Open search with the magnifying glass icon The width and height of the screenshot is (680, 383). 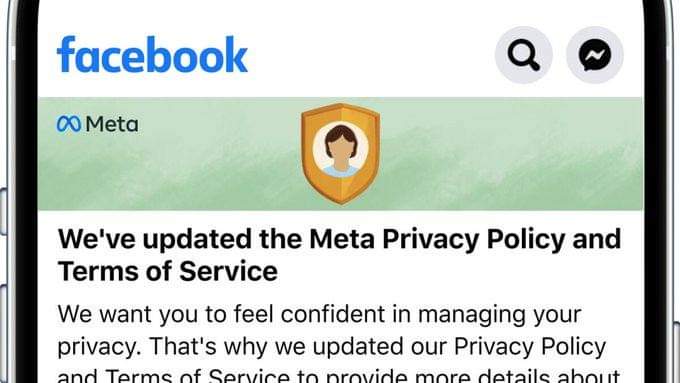point(523,55)
